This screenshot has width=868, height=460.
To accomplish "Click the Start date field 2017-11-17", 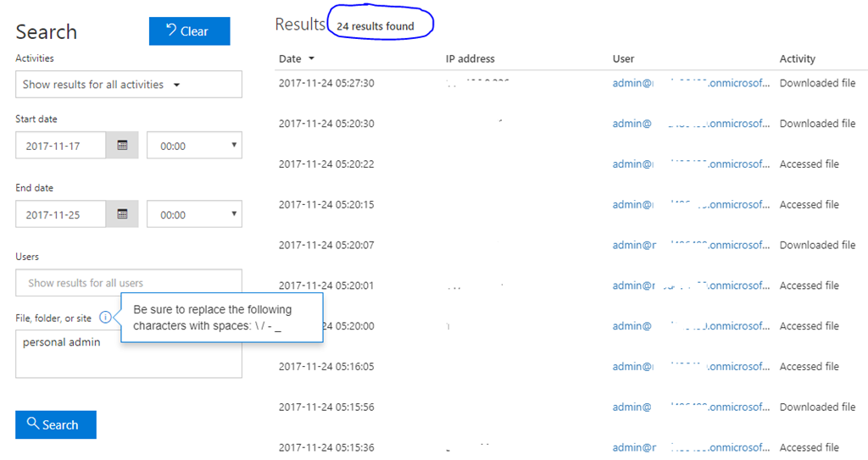I will point(60,145).
